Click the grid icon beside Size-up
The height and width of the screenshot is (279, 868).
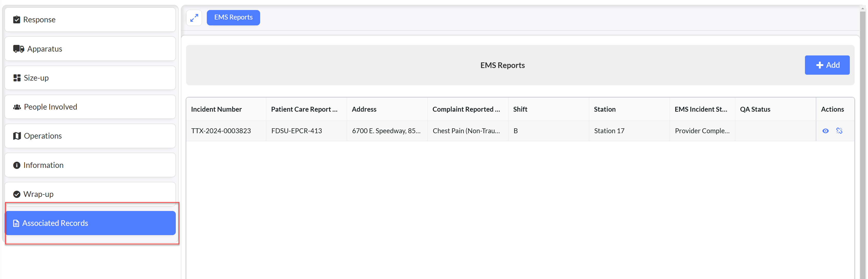pyautogui.click(x=17, y=78)
